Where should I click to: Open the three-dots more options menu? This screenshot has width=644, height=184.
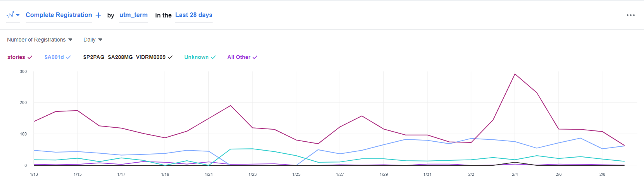(630, 15)
